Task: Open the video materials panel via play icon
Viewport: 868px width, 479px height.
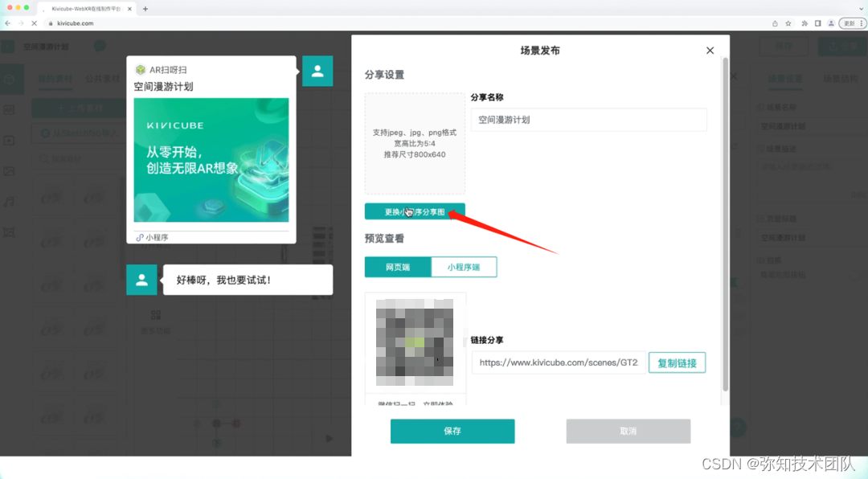Action: point(10,141)
